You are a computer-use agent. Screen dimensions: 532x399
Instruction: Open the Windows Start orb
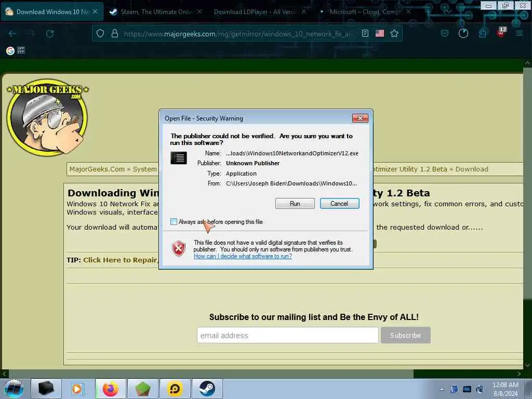click(14, 389)
